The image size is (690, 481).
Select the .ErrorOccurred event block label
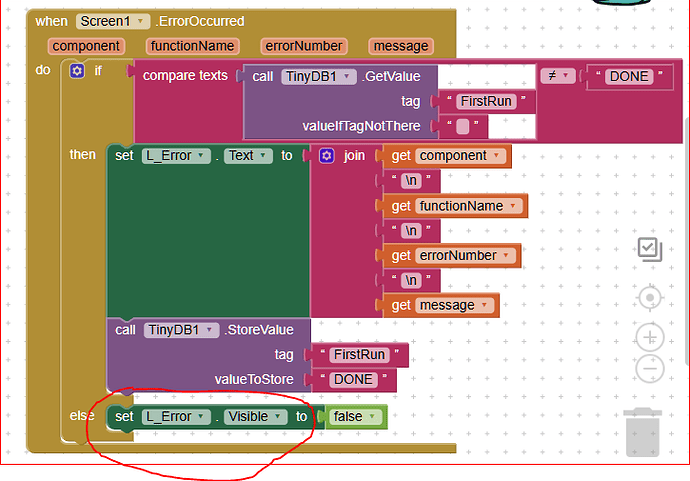[x=199, y=21]
